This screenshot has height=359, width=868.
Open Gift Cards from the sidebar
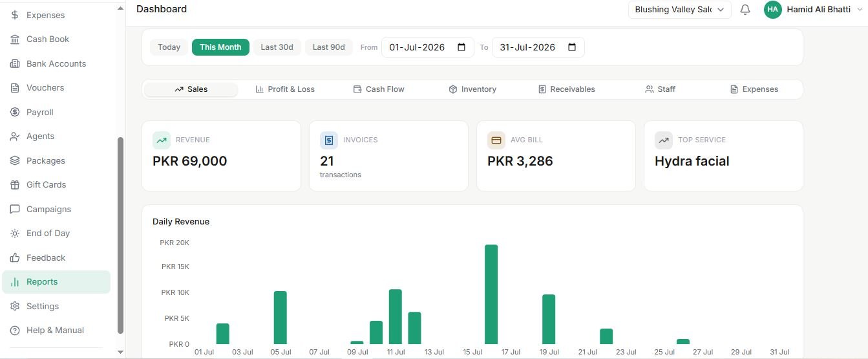click(56, 185)
